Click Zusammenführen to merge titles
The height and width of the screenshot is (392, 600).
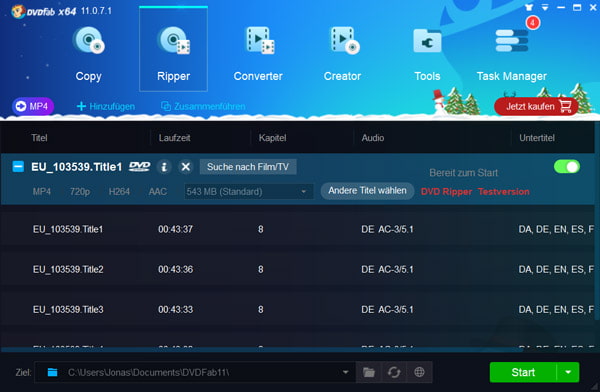(203, 106)
